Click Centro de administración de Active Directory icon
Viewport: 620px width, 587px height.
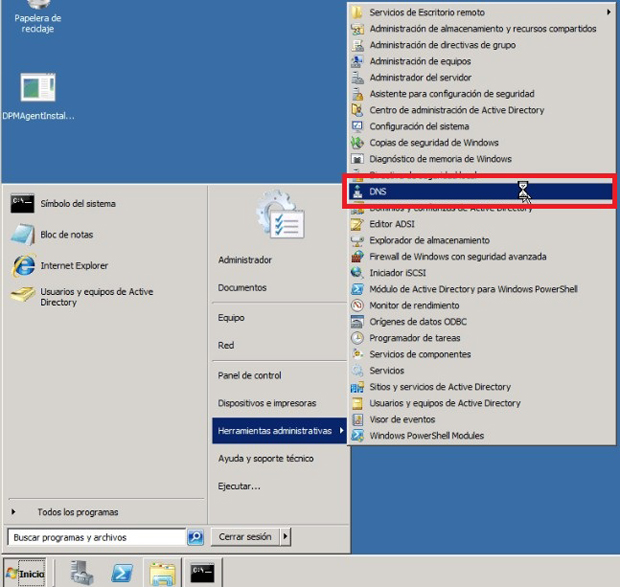tap(357, 110)
